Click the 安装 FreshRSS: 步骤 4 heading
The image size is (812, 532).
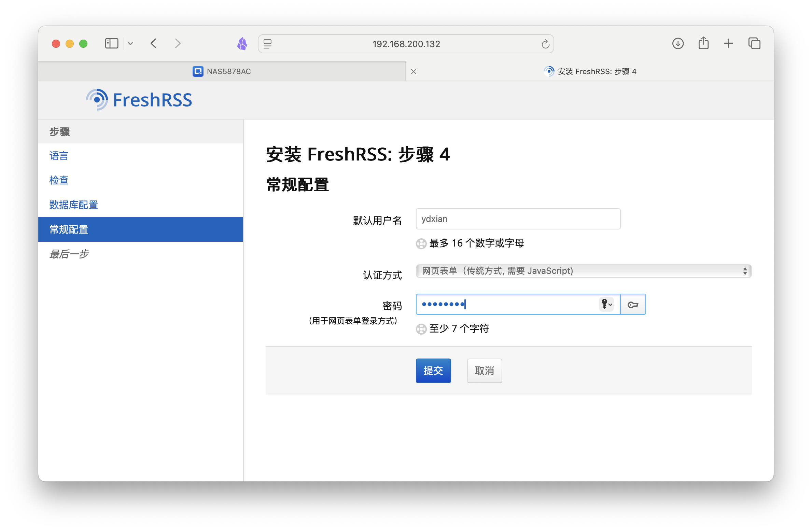click(358, 154)
